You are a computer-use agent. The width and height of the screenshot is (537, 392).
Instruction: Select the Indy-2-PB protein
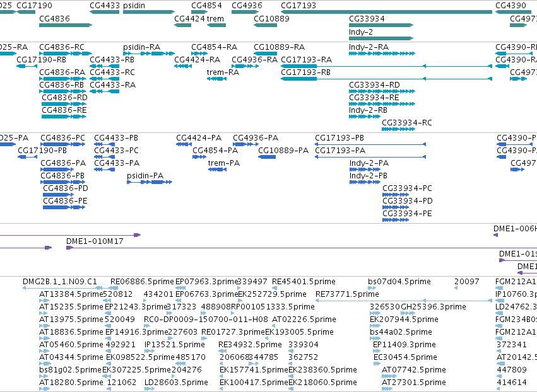365,183
